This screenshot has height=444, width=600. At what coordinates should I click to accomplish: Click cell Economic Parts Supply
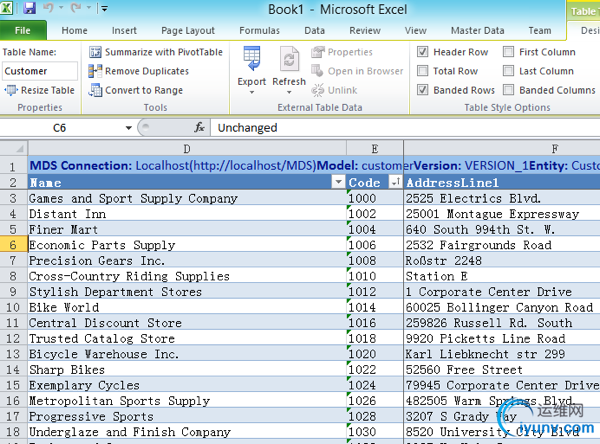click(187, 245)
